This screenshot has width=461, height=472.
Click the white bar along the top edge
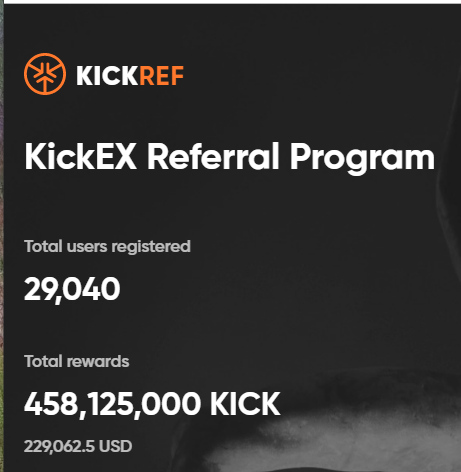230,2
